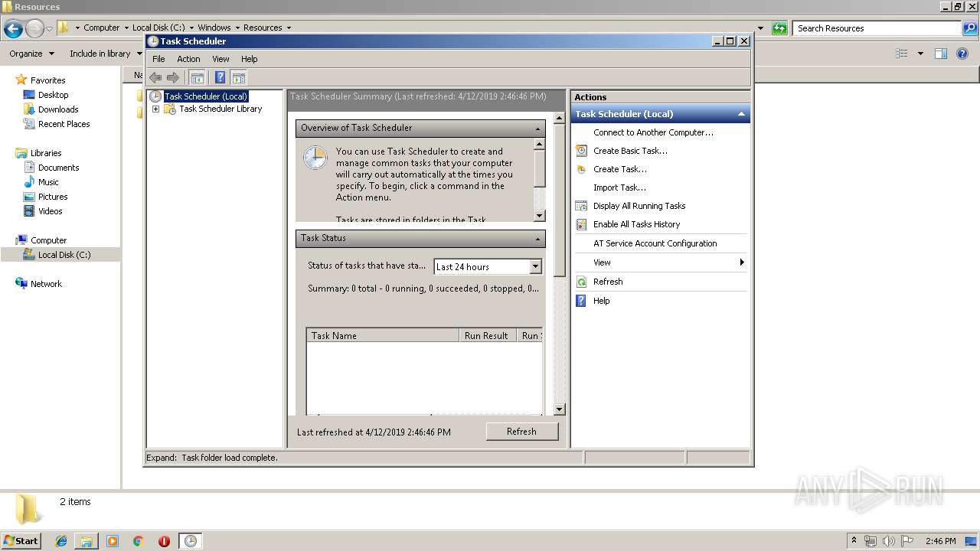Image resolution: width=980 pixels, height=551 pixels.
Task: Click the Run Result column header
Action: (x=488, y=335)
